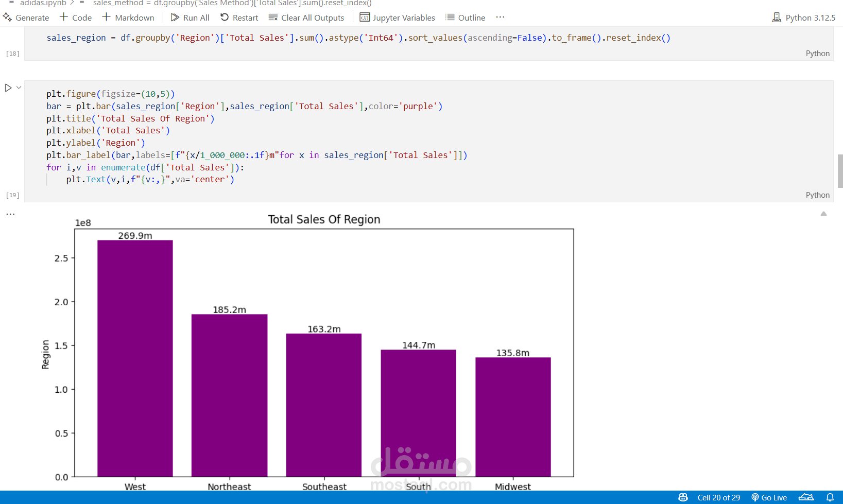Click the '135.8m' bar label
Image resolution: width=843 pixels, height=504 pixels.
(513, 353)
